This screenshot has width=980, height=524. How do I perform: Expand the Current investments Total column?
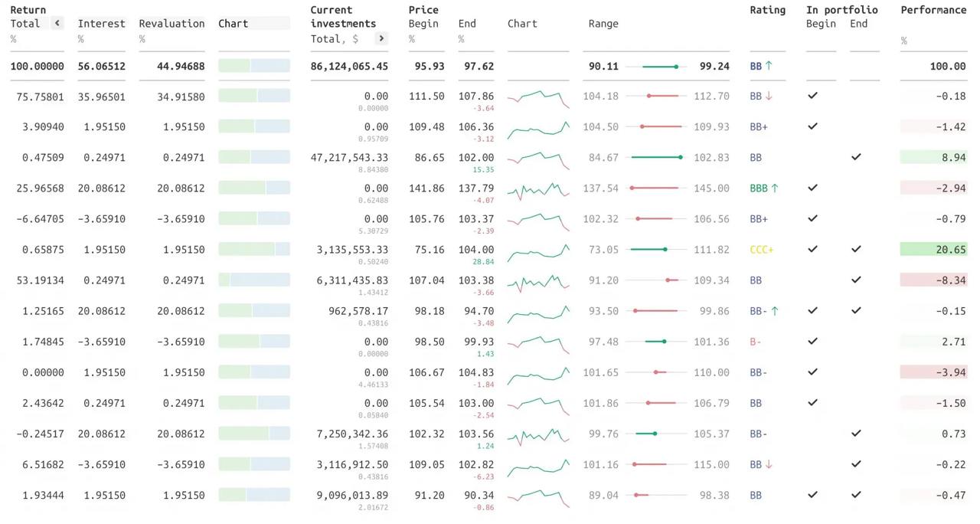click(381, 38)
